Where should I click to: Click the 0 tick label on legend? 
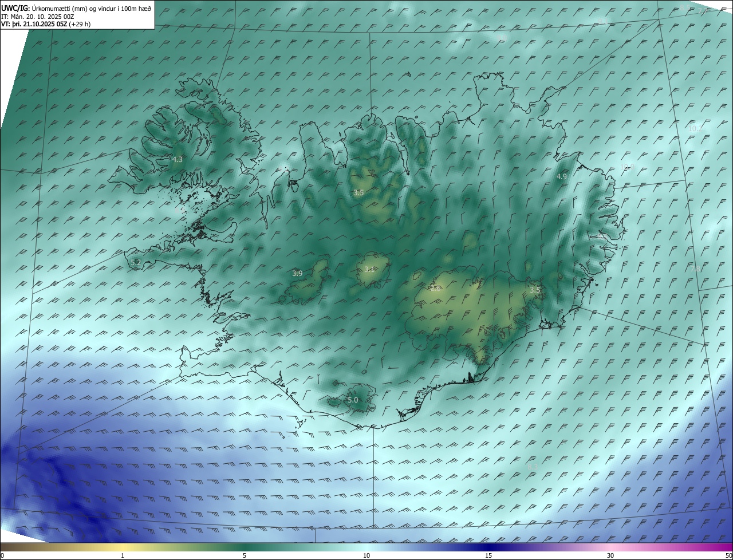point(2,555)
